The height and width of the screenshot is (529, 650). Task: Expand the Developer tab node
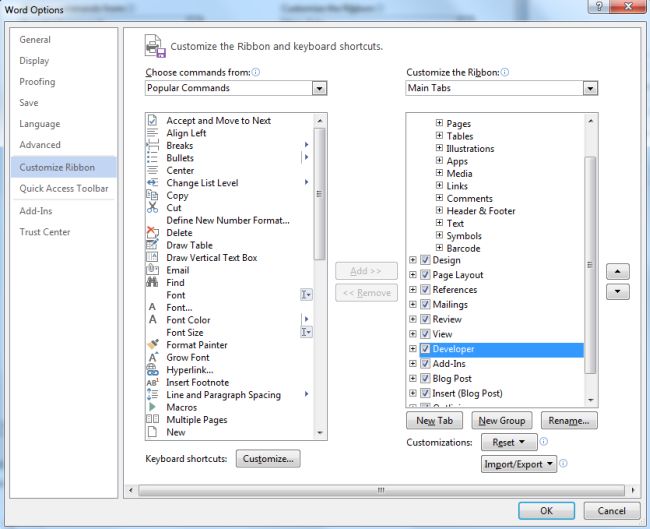point(412,349)
